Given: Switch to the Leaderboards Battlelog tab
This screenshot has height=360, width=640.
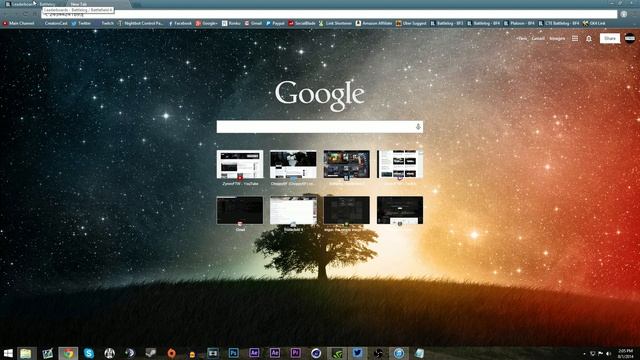Looking at the screenshot, I should click(x=31, y=4).
